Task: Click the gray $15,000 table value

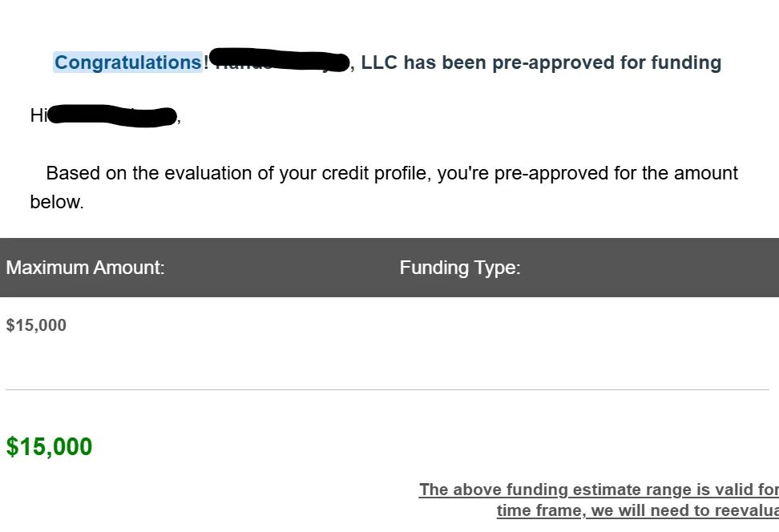Action: pyautogui.click(x=36, y=324)
